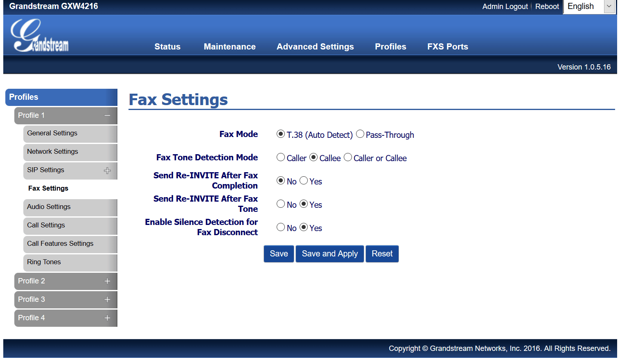Viewport: 629px width, 364px height.
Task: Open the Profiles top menu
Action: pos(390,47)
